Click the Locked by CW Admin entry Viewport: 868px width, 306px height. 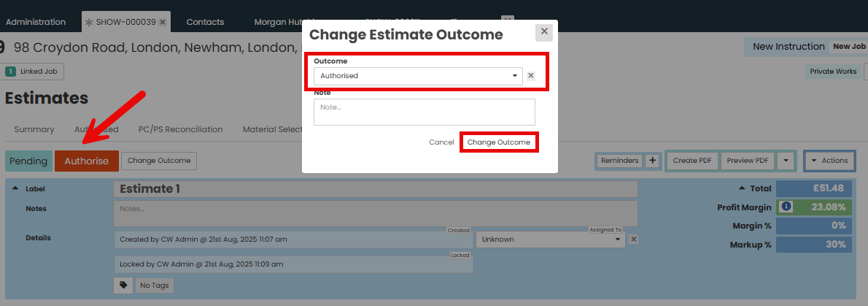[x=292, y=264]
